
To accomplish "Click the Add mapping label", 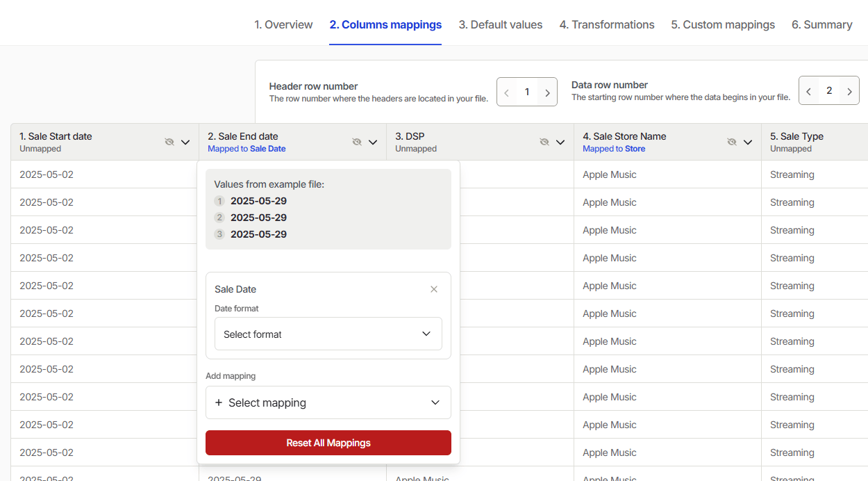I will [231, 376].
